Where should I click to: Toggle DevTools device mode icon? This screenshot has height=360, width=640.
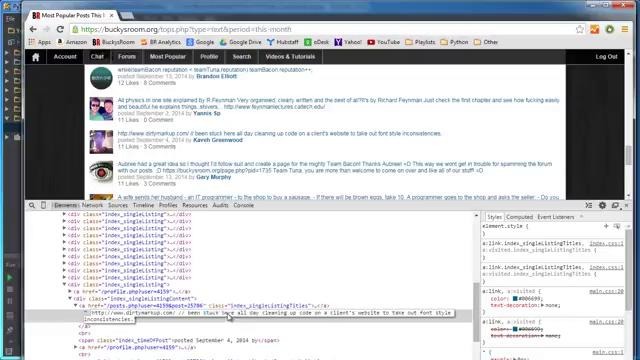[43, 205]
